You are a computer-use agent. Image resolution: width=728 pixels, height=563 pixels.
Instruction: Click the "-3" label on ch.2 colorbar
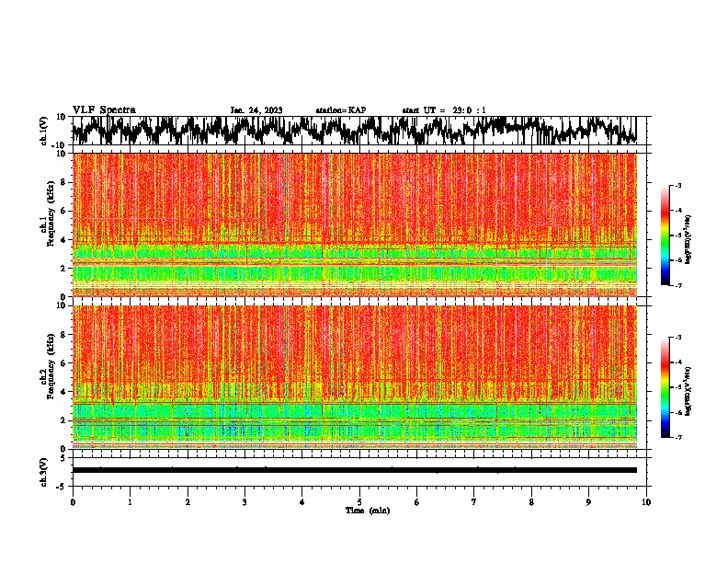click(677, 338)
